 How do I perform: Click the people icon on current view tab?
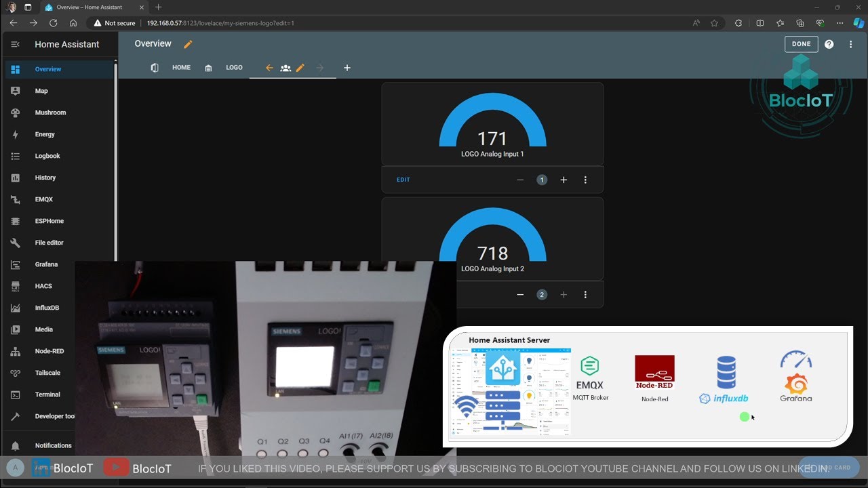285,68
